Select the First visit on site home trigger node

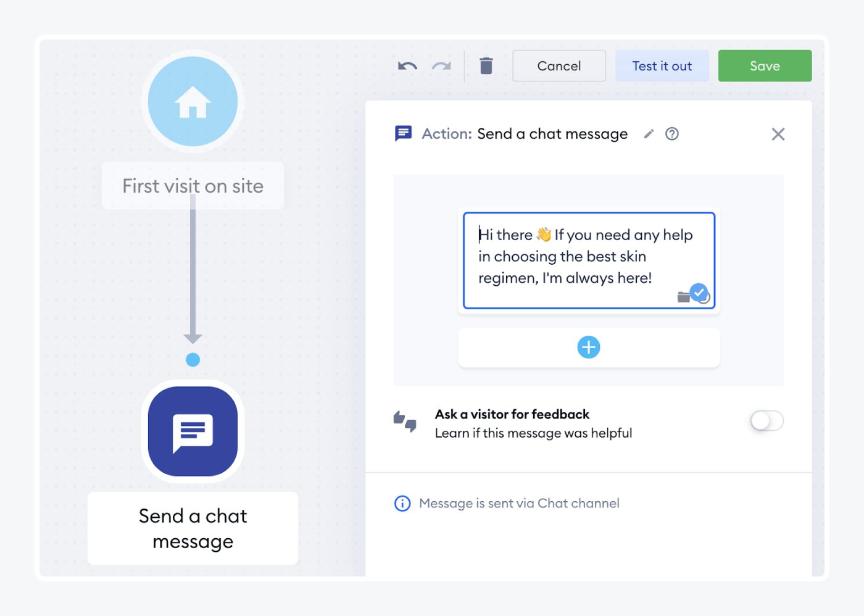tap(193, 101)
